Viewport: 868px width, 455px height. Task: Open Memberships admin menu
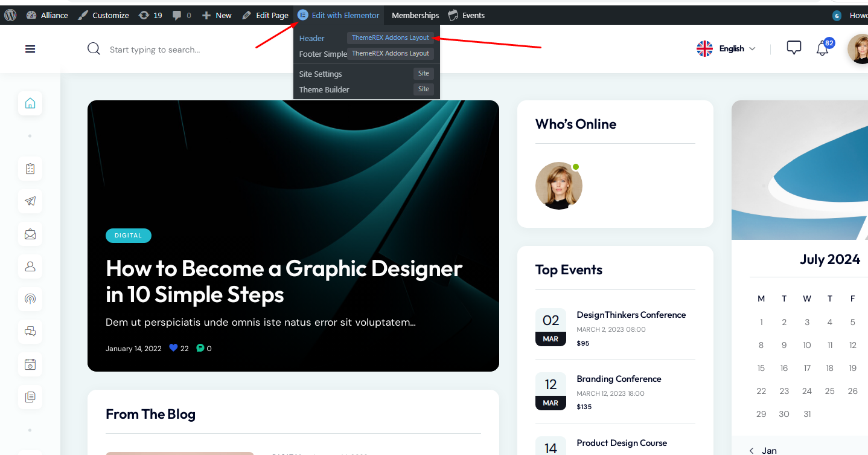pos(415,15)
